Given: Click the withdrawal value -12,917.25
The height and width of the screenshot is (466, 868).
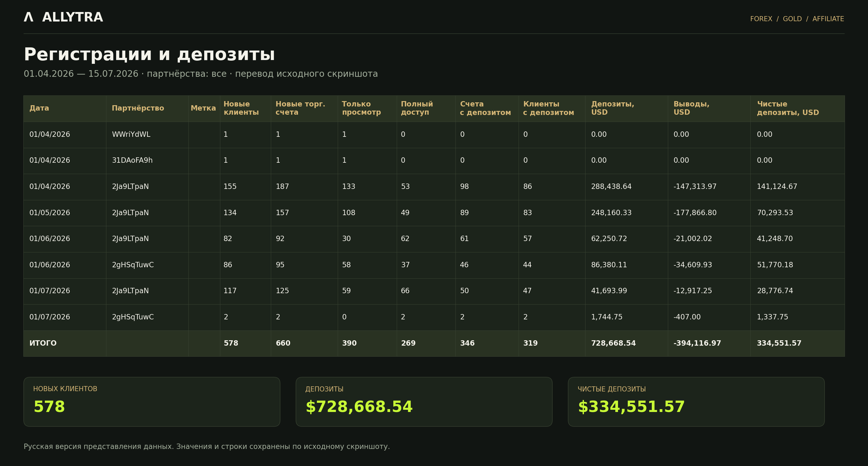Looking at the screenshot, I should pos(693,291).
